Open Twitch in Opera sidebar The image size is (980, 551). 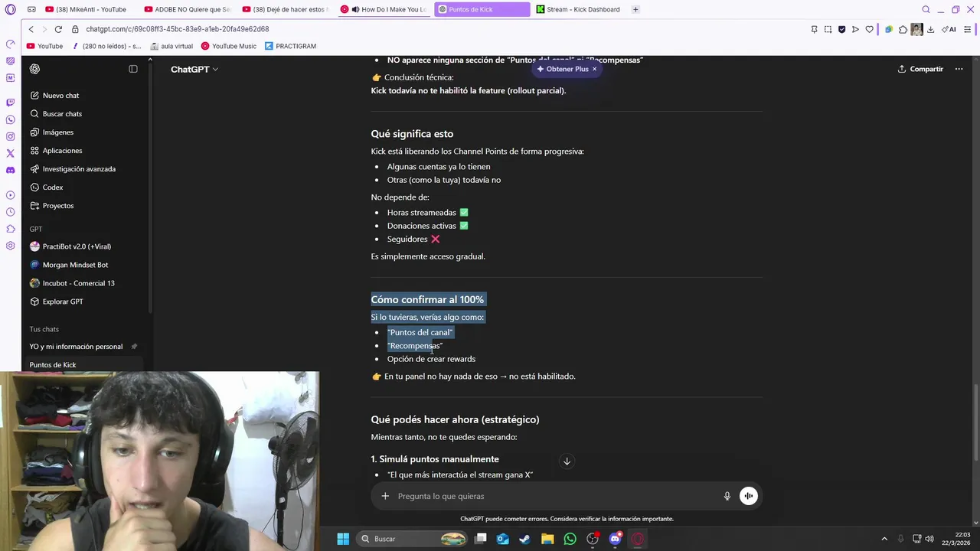click(x=10, y=102)
